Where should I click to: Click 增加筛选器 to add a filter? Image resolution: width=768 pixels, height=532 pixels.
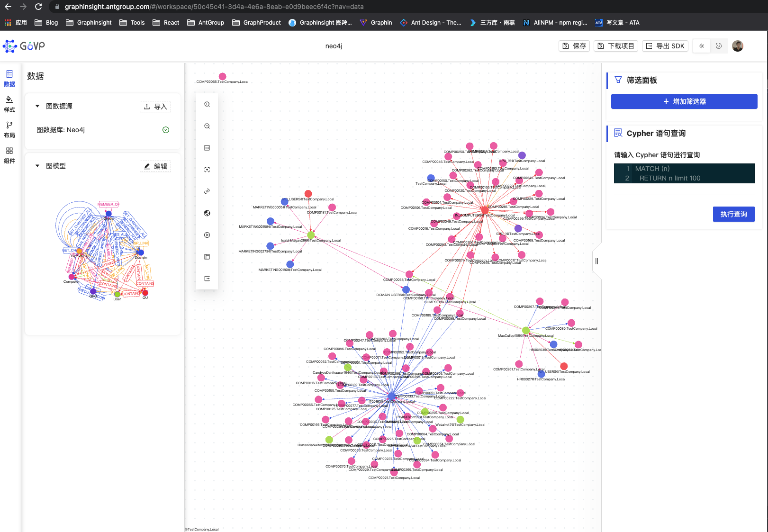point(684,101)
